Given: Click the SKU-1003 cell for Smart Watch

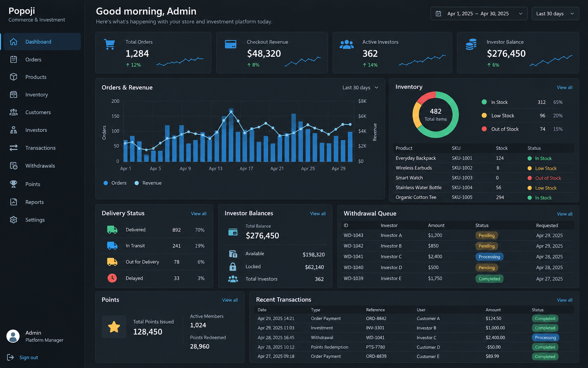Looking at the screenshot, I should click(462, 178).
